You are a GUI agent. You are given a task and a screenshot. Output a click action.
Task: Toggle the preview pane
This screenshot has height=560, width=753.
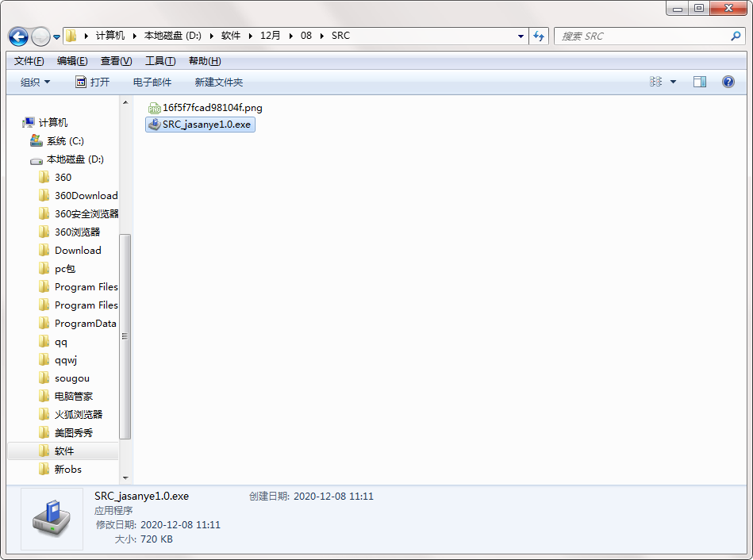[x=700, y=82]
